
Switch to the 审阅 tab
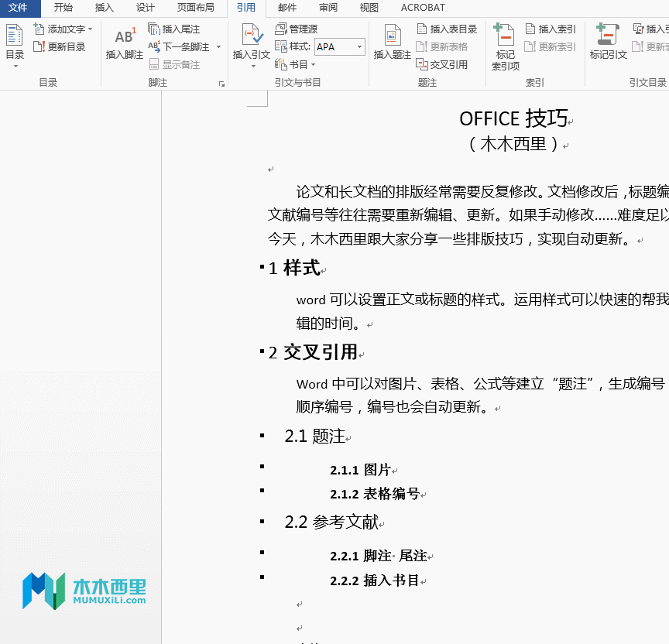click(x=328, y=8)
